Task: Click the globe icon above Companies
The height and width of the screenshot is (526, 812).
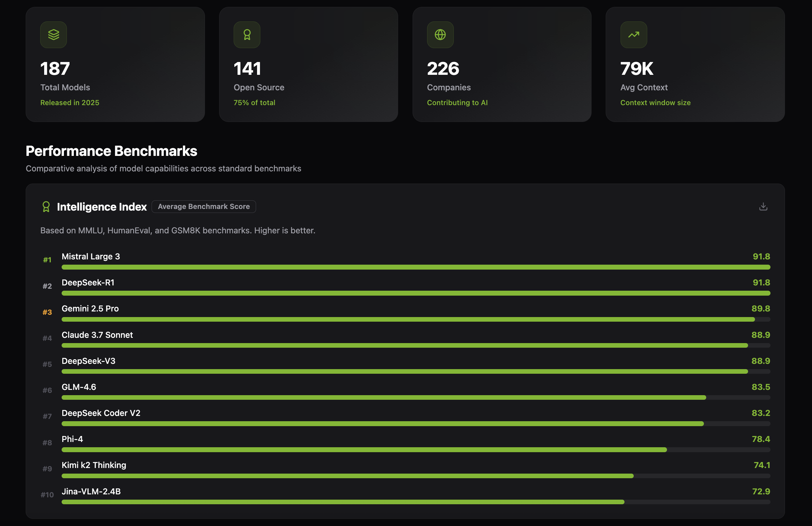Action: [440, 35]
